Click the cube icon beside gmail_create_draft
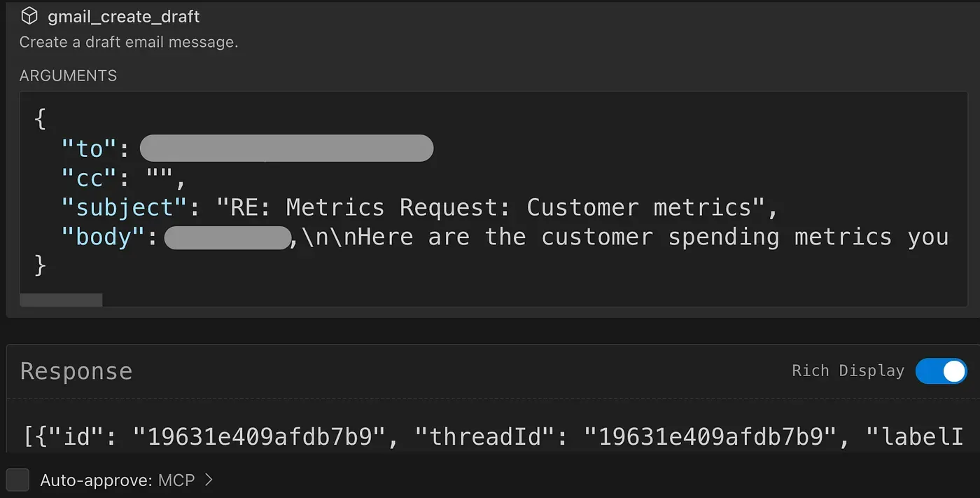 tap(29, 16)
